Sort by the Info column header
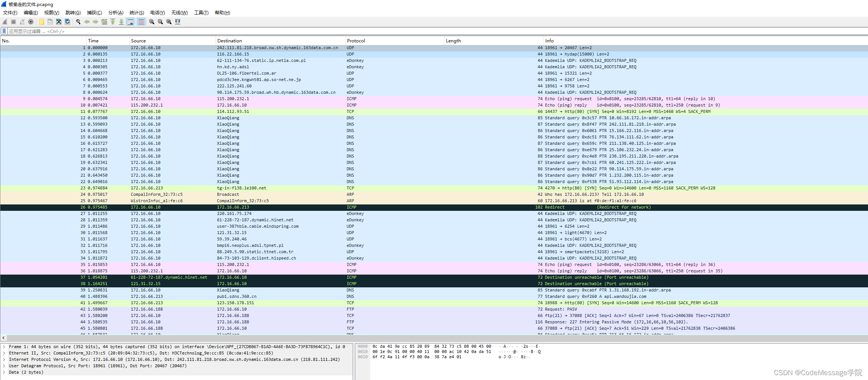The height and width of the screenshot is (380, 868). click(706, 41)
